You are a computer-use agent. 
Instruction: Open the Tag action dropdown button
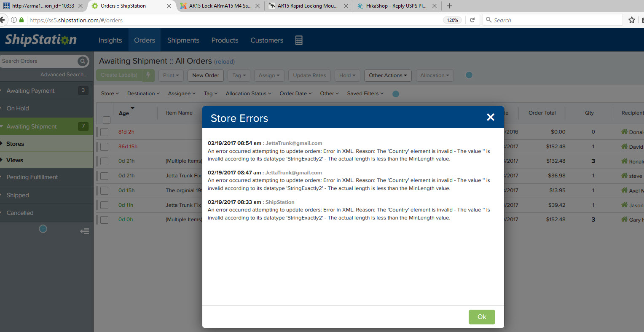(x=239, y=75)
